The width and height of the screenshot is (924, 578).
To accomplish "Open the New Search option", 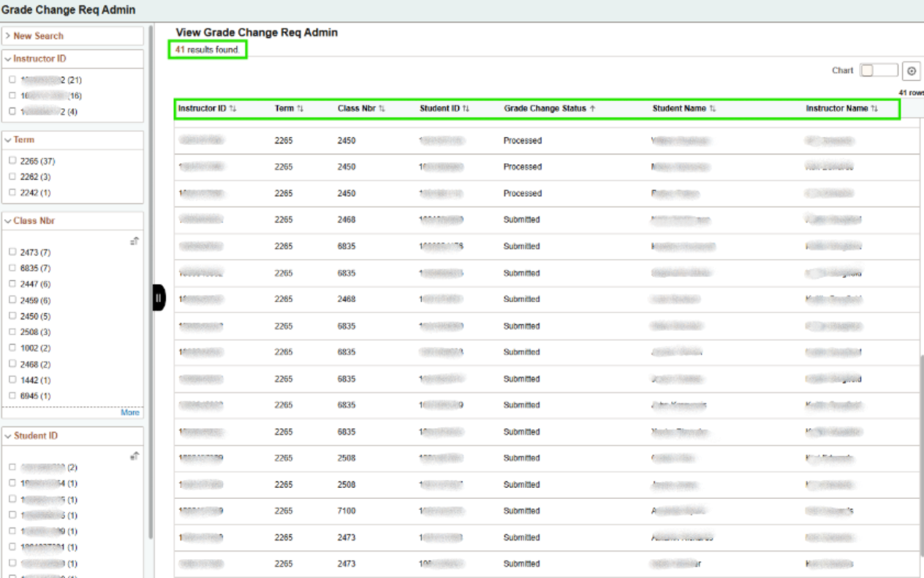I will pyautogui.click(x=34, y=36).
